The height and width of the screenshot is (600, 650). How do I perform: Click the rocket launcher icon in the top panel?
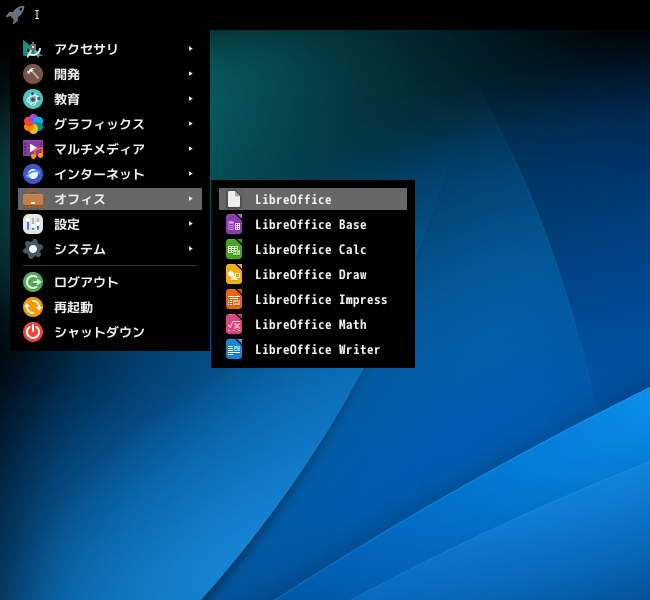pyautogui.click(x=15, y=15)
